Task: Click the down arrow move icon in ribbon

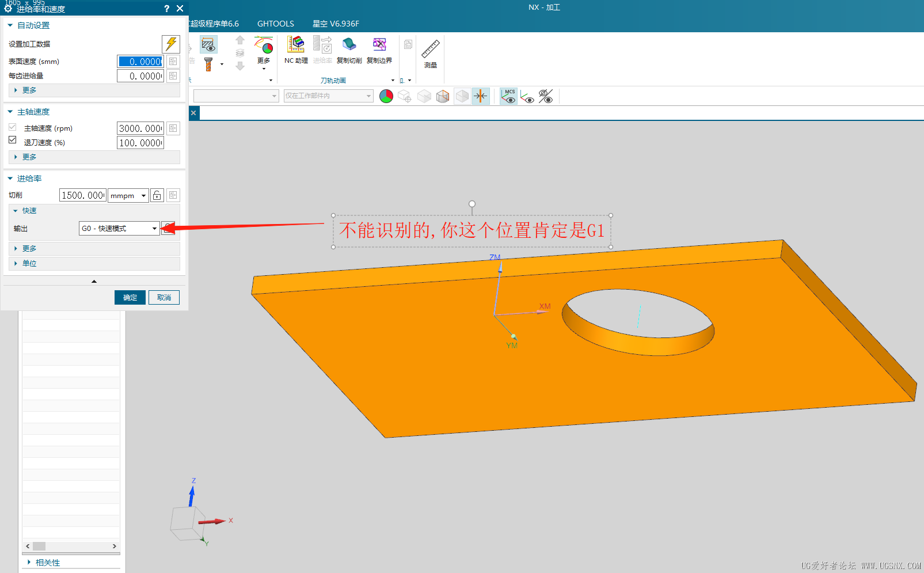Action: (240, 66)
